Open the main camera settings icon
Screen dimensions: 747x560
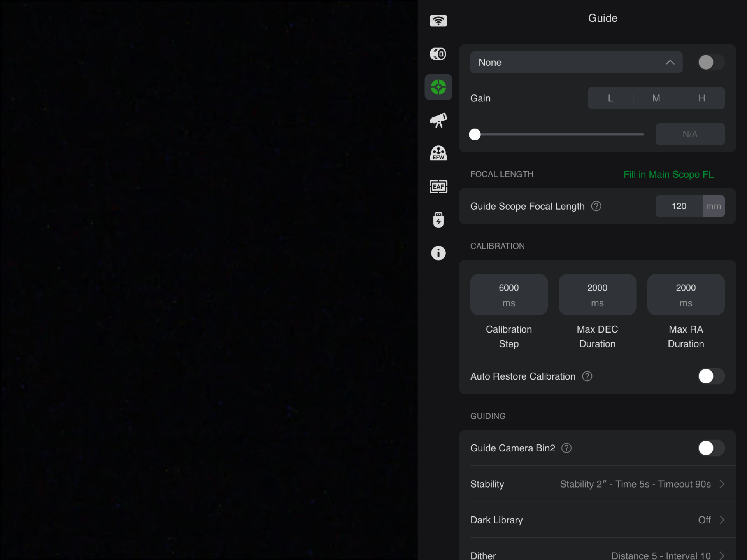(438, 54)
